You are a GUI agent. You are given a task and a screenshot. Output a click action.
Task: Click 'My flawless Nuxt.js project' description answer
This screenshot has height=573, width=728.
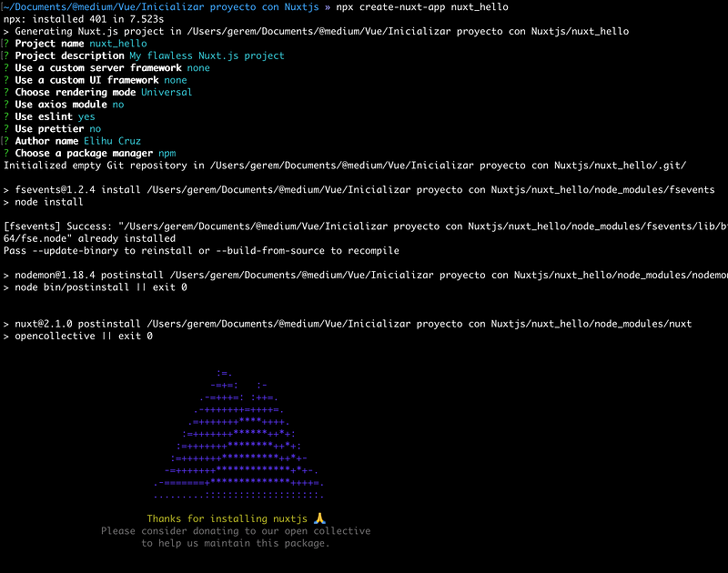tap(207, 55)
